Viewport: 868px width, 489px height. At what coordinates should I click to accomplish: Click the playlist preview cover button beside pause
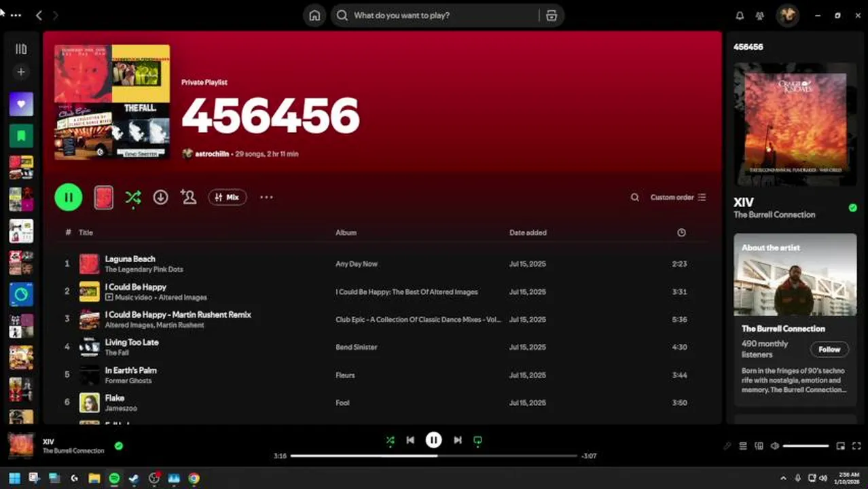[103, 198]
